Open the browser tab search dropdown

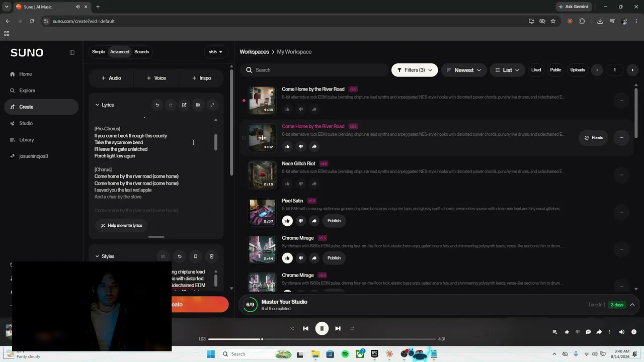7,7
